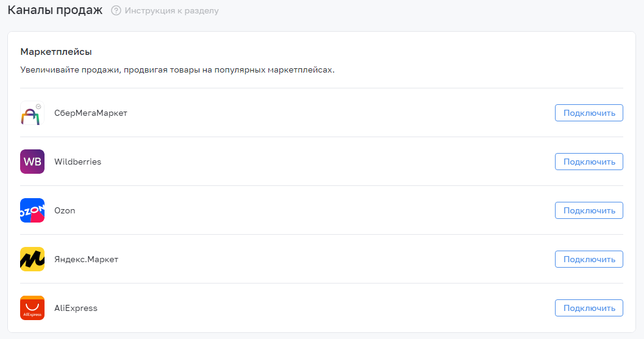
Task: Connect Яндекс.Маркет with its Подключить button
Action: point(589,259)
